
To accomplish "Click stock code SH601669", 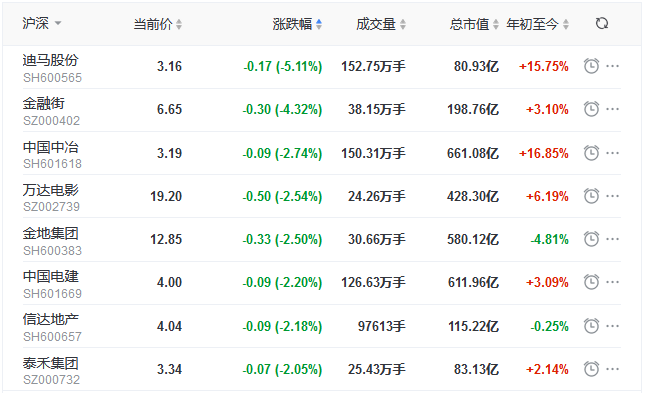I will (x=53, y=293).
